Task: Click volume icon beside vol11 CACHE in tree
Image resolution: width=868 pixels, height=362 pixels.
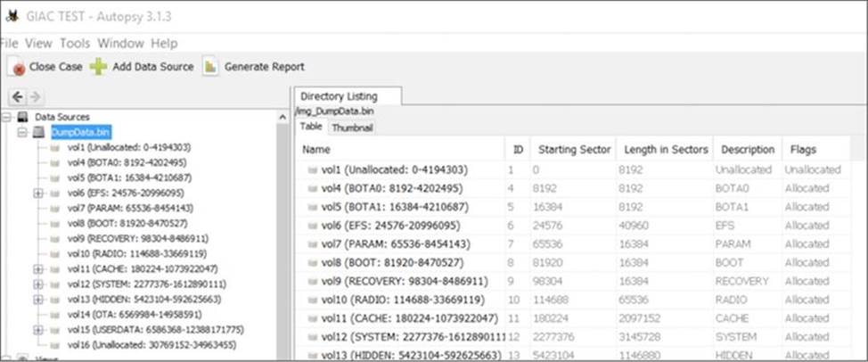Action: pos(54,269)
